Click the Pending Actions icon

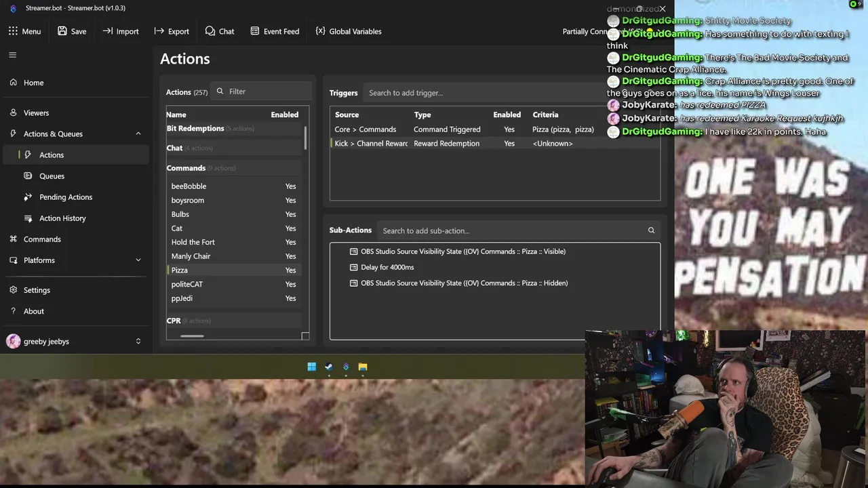click(28, 197)
